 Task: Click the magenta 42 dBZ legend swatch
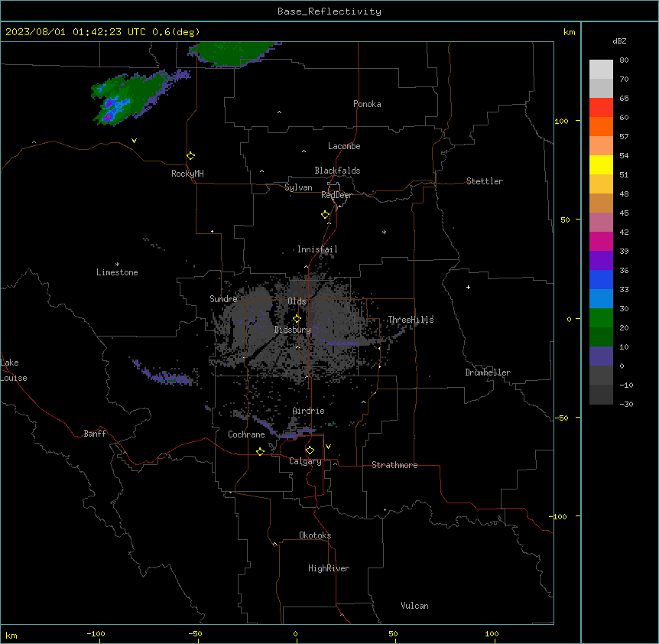click(601, 241)
